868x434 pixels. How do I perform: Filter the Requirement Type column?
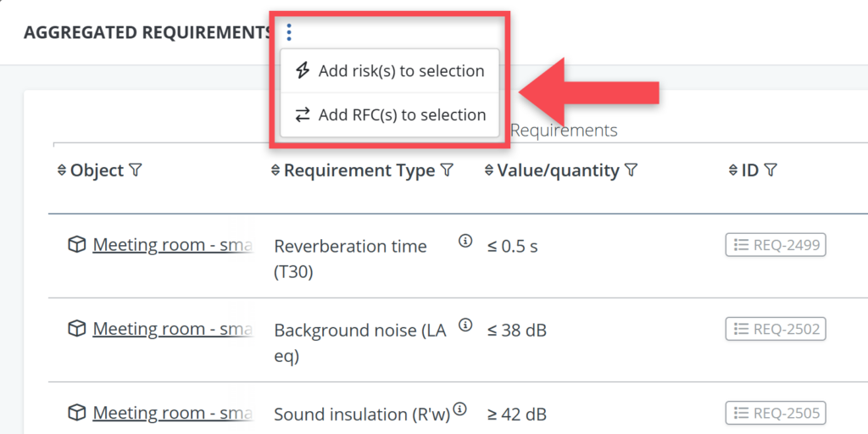[x=448, y=170]
